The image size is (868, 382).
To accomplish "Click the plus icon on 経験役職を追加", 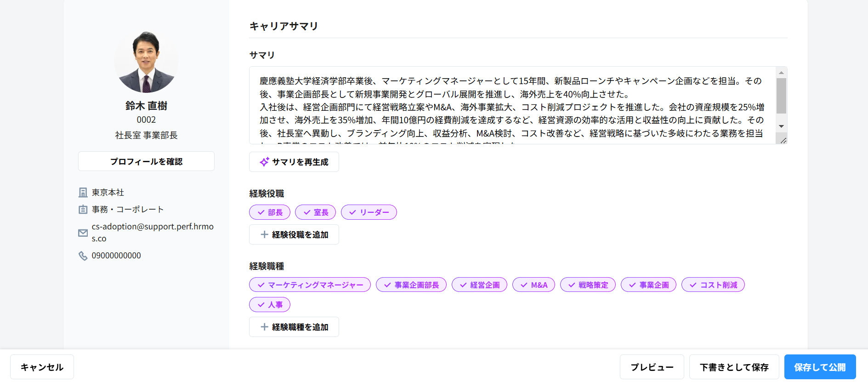I will pos(264,234).
